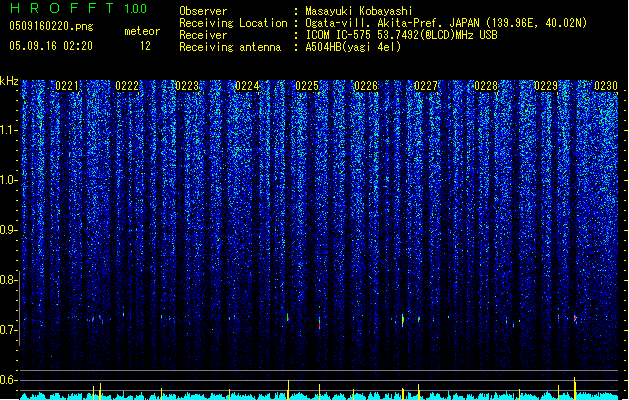Click the 0228 time marker
Viewport: 629px width, 400px height.
(486, 86)
